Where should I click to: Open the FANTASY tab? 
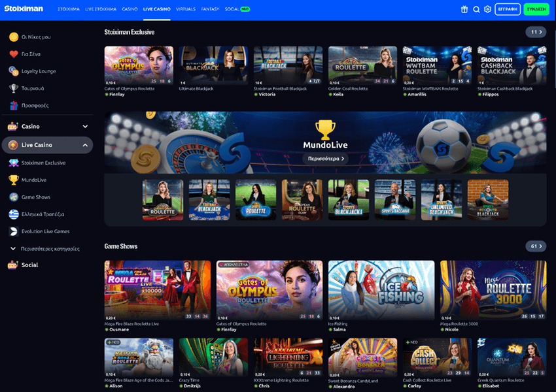210,9
